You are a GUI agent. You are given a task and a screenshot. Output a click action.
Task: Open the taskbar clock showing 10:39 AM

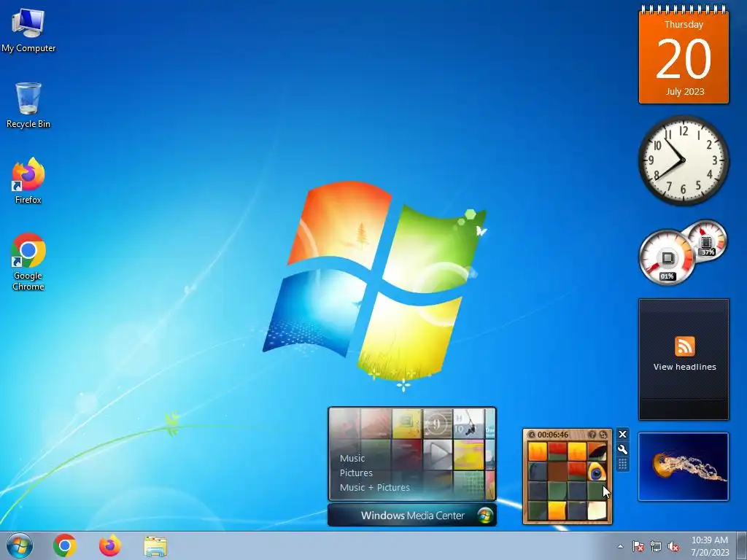point(710,546)
